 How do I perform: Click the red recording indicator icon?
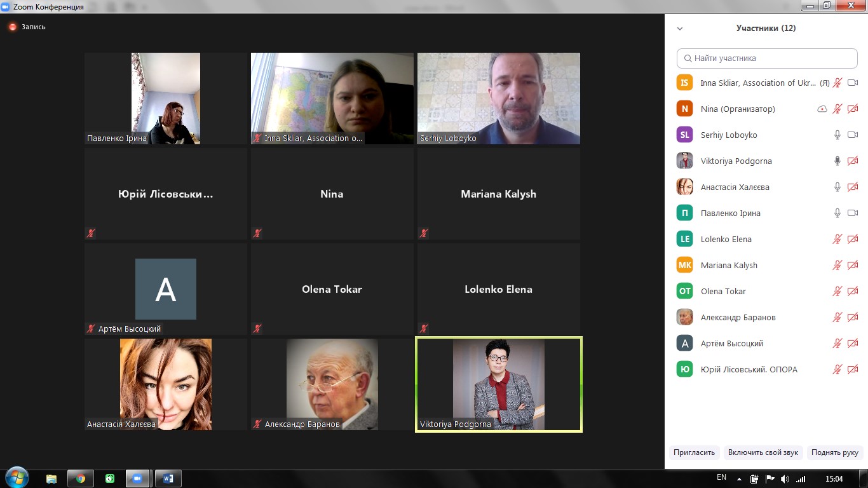12,27
